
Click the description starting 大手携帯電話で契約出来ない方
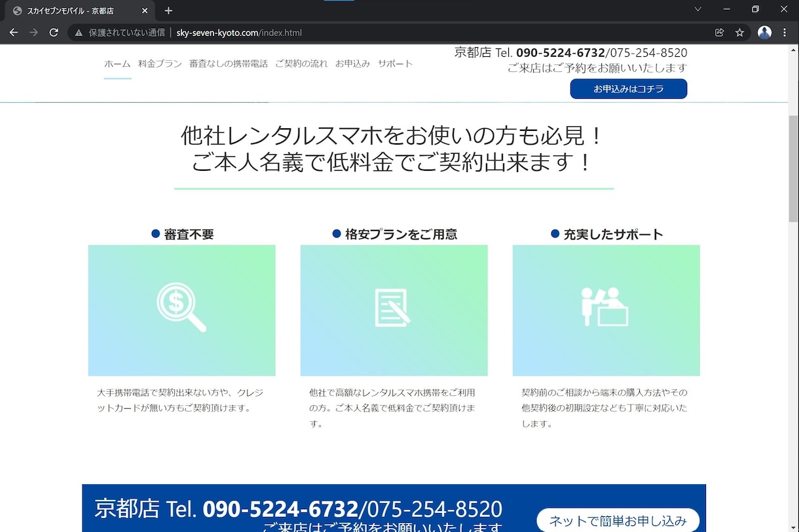(x=180, y=400)
